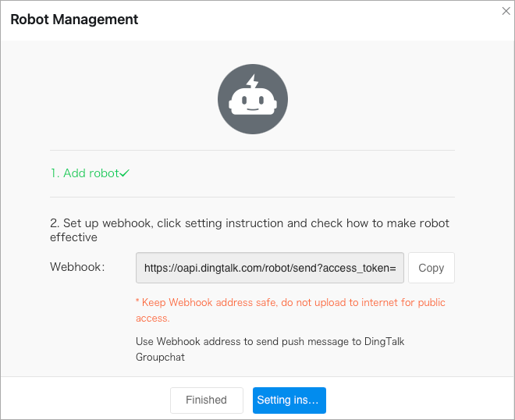
Task: Click the Webhook label
Action: [x=77, y=267]
